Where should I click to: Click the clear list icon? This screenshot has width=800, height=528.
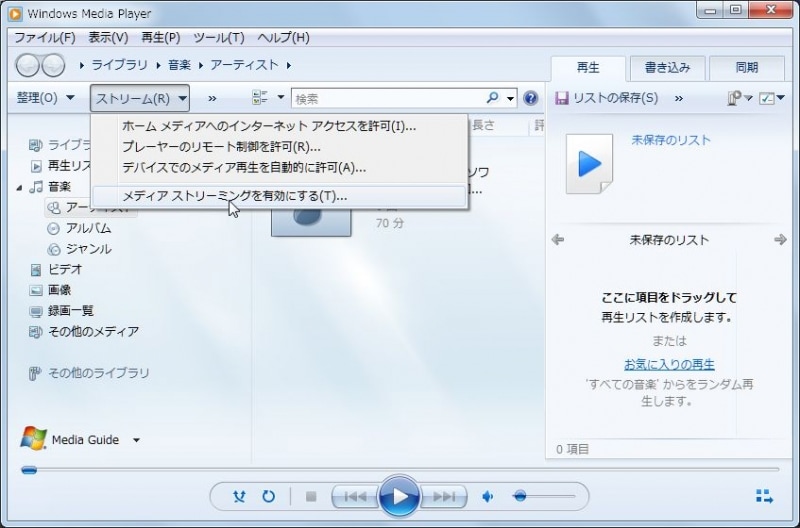(734, 98)
